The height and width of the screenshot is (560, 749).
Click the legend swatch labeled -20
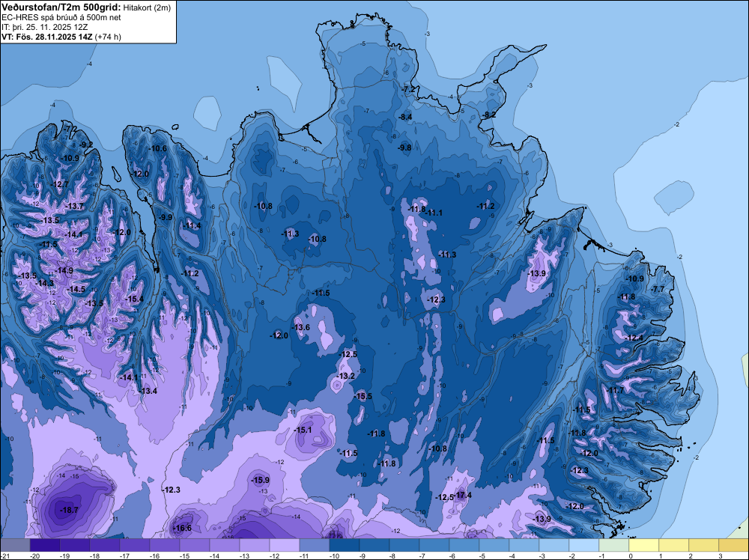coord(44,545)
